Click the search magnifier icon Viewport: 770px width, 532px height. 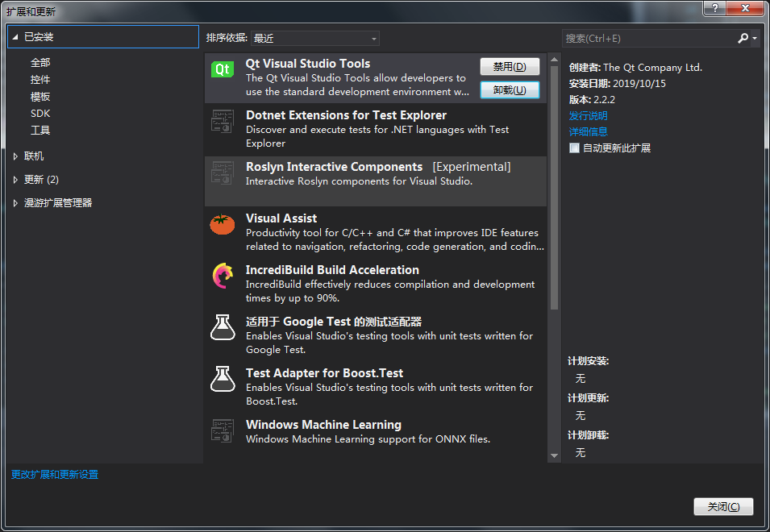pos(743,38)
